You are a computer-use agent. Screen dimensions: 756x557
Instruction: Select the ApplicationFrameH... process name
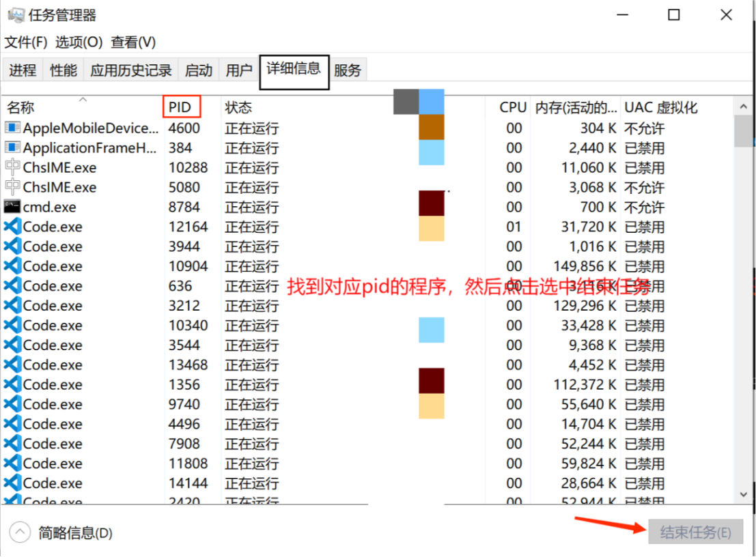click(89, 148)
